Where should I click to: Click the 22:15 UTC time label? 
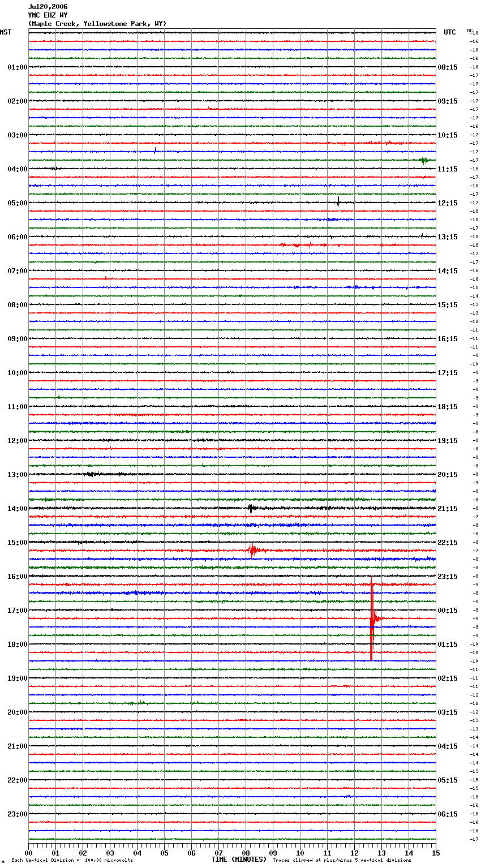coord(448,543)
